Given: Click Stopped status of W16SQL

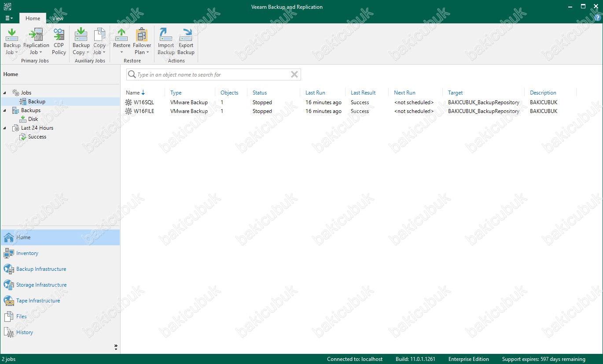Looking at the screenshot, I should tap(262, 102).
